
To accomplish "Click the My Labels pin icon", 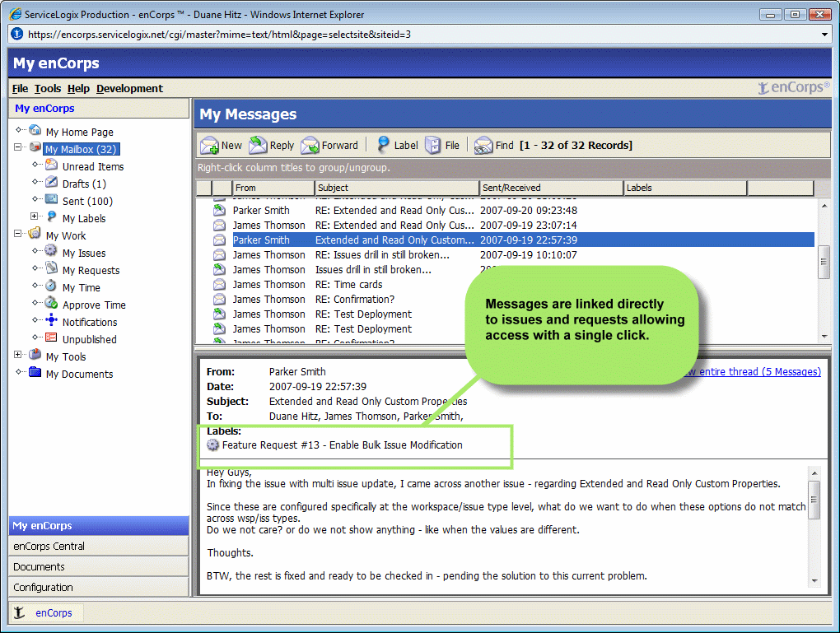I will (x=51, y=216).
